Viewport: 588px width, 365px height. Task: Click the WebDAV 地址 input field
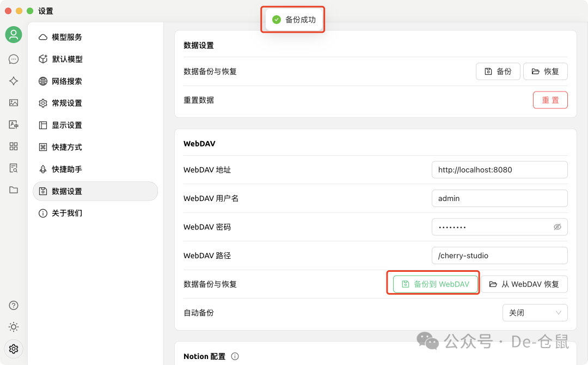coord(499,170)
